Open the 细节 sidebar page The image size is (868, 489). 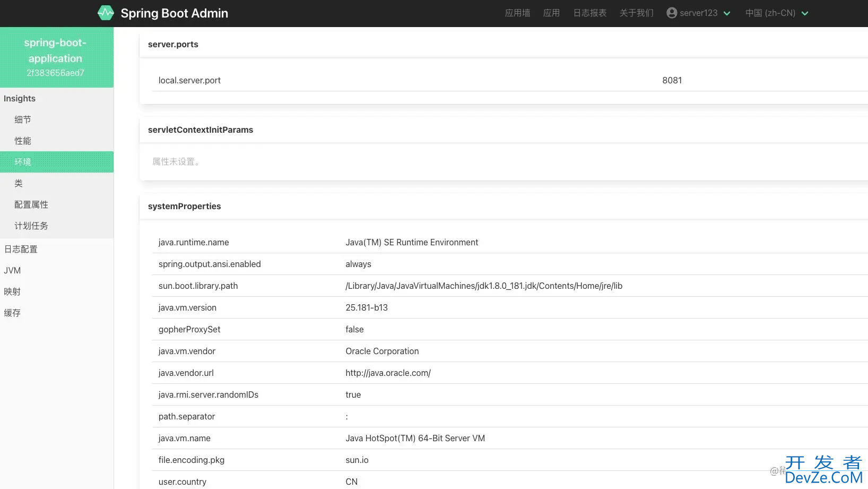(x=57, y=119)
